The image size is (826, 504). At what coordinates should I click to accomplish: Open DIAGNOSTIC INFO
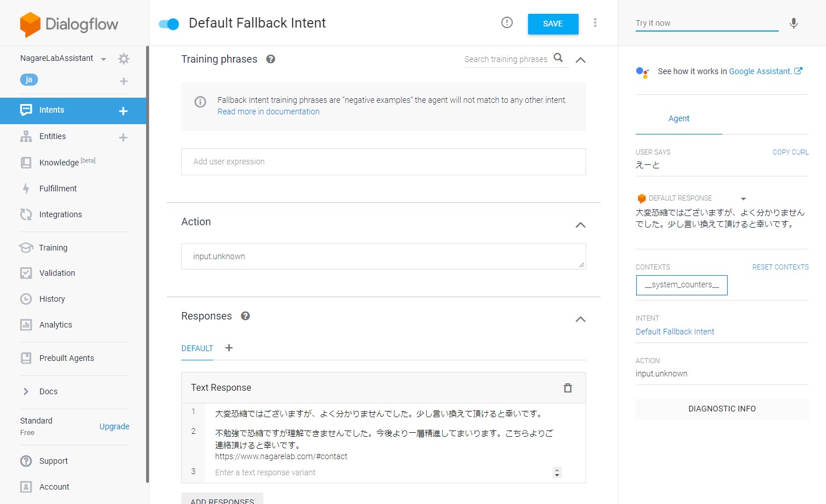(x=722, y=409)
